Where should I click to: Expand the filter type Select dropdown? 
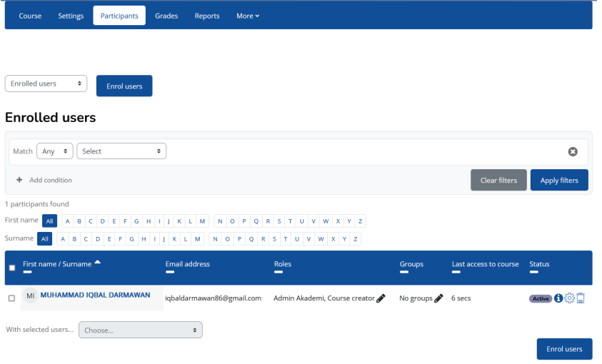[121, 151]
